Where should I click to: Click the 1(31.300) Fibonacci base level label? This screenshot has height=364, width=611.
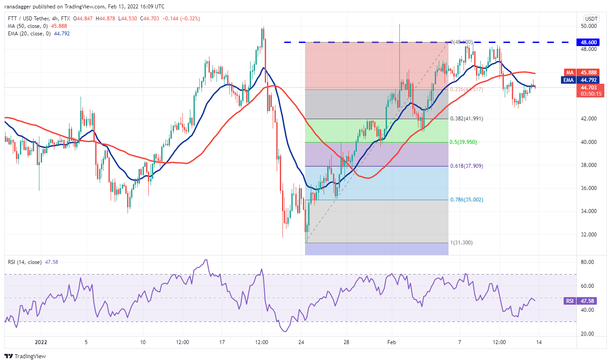463,243
